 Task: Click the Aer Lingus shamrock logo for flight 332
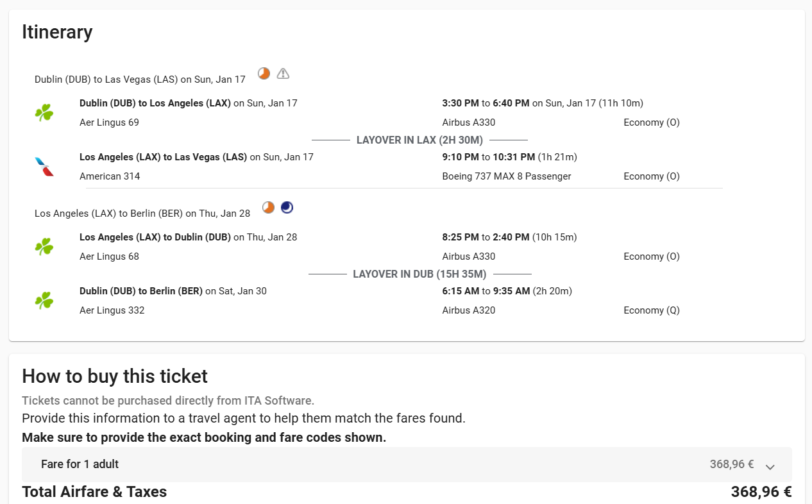44,301
